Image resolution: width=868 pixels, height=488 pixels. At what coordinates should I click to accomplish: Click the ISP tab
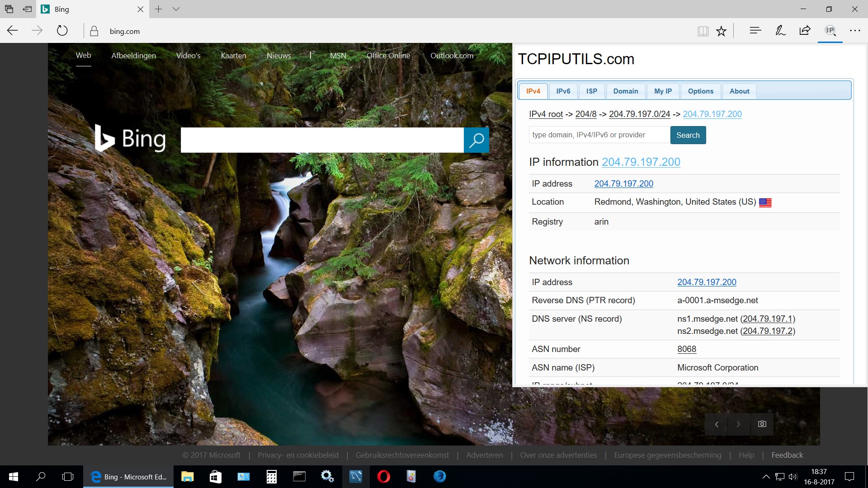(591, 90)
